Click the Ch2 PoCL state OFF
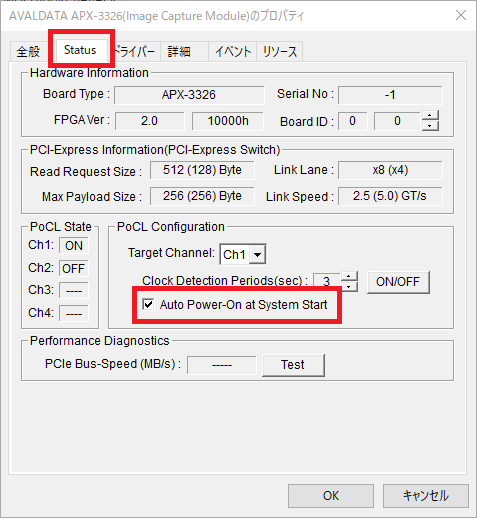Image resolution: width=477 pixels, height=518 pixels. [74, 269]
